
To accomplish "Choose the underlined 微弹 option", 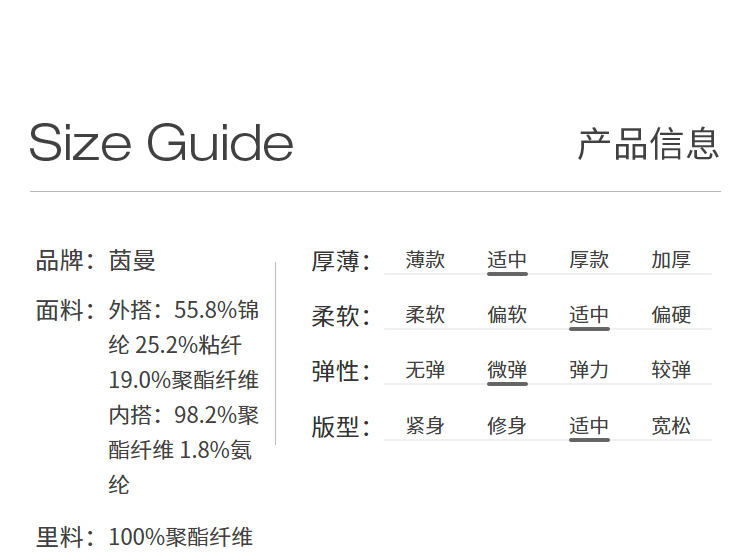I will click(x=507, y=370).
